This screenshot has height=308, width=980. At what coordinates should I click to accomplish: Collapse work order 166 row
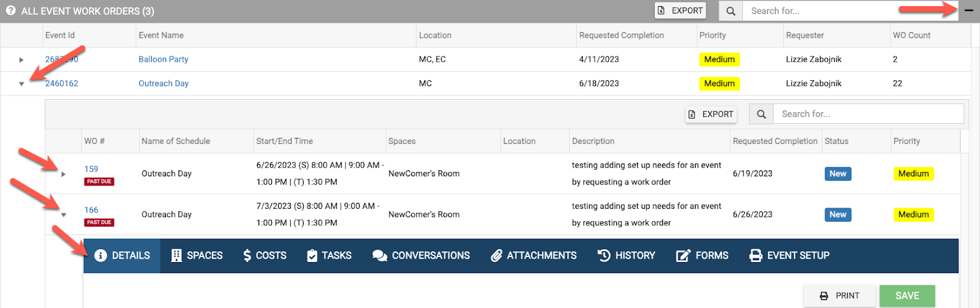[x=64, y=215]
